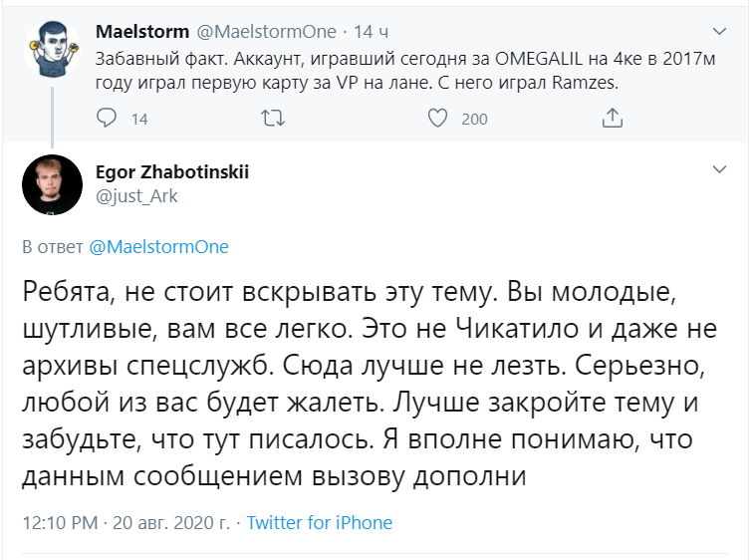Click the '12:10 PM · 20 авг. 2020 г.' timestamp

tap(125, 522)
